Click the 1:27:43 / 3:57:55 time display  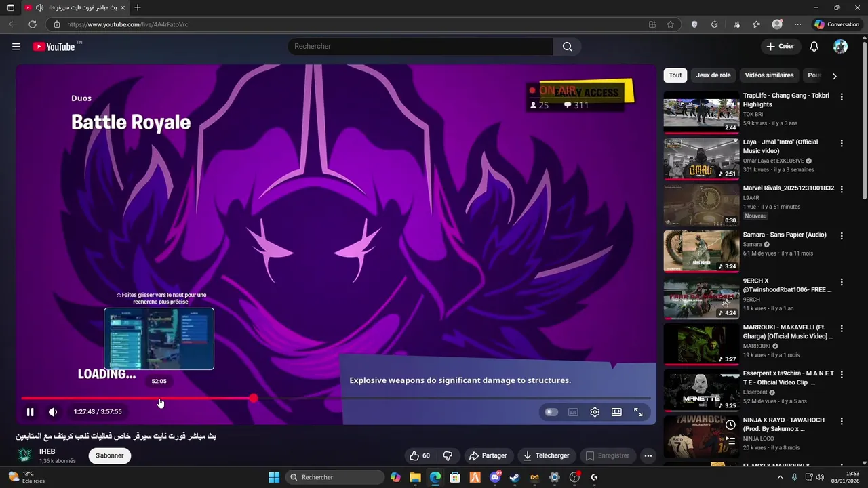click(98, 411)
